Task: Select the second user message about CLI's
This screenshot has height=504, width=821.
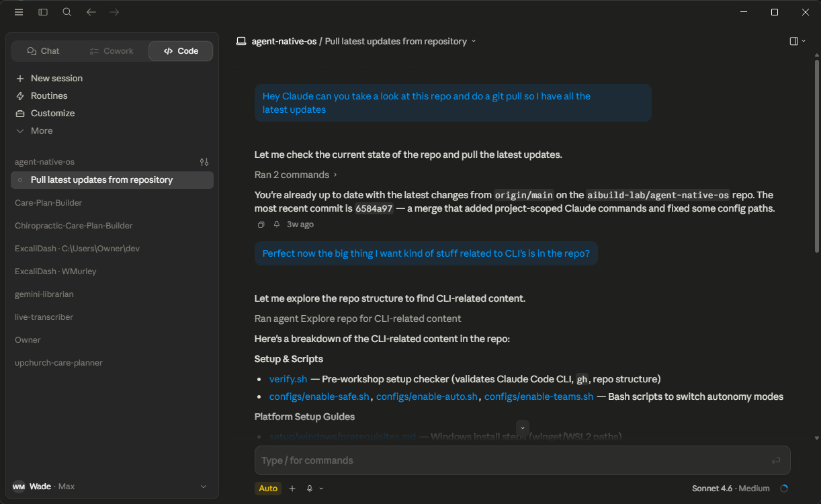Action: point(426,253)
